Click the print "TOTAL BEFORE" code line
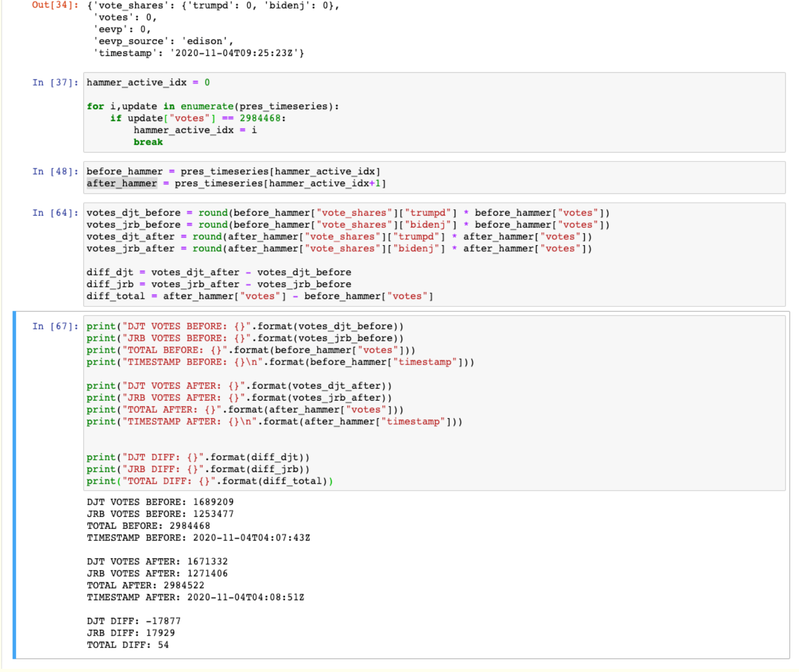 coord(251,350)
